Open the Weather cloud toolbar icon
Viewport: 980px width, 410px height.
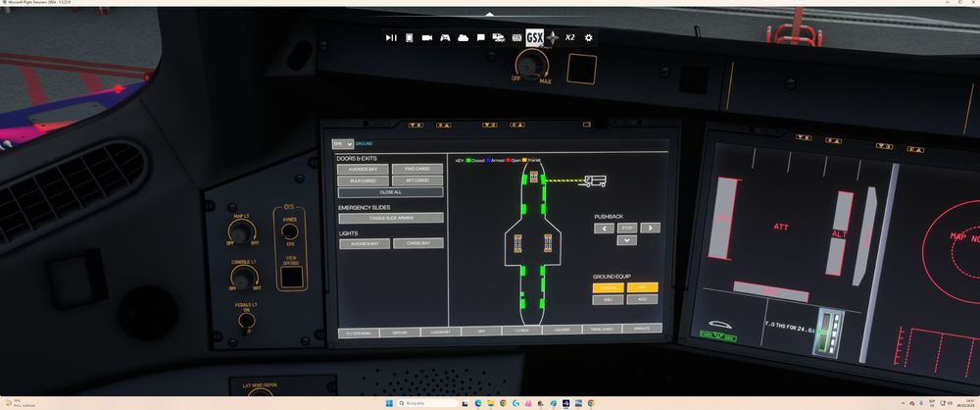click(464, 37)
